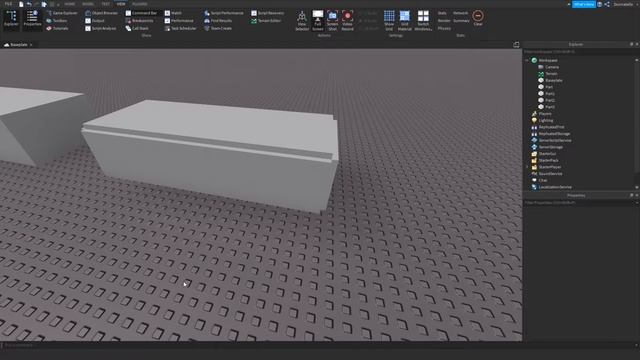Toggle the Properties panel button in ribbon

coord(32,20)
